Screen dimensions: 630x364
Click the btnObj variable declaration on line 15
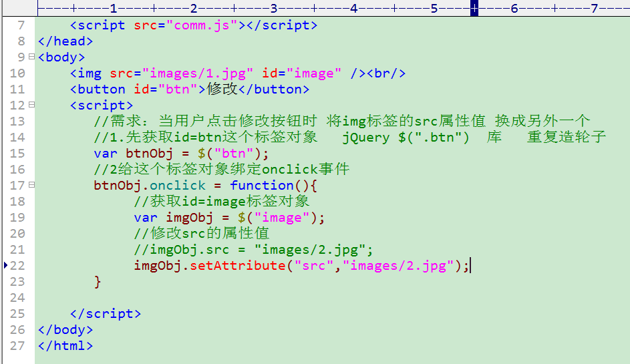tap(181, 154)
